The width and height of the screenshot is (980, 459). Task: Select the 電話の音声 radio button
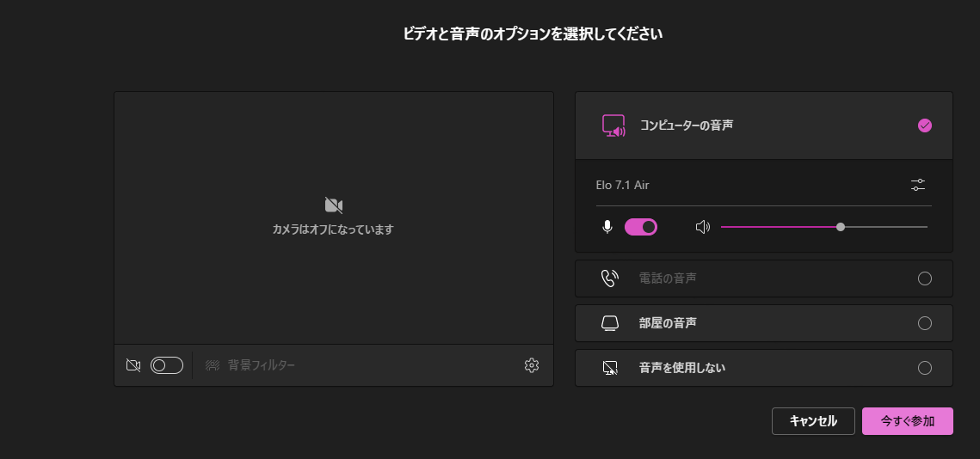point(925,278)
